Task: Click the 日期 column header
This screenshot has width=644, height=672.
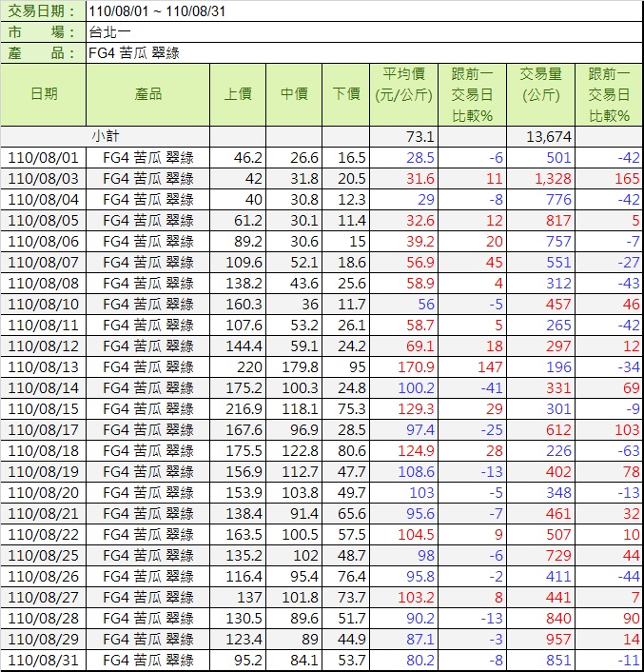Action: pyautogui.click(x=44, y=94)
